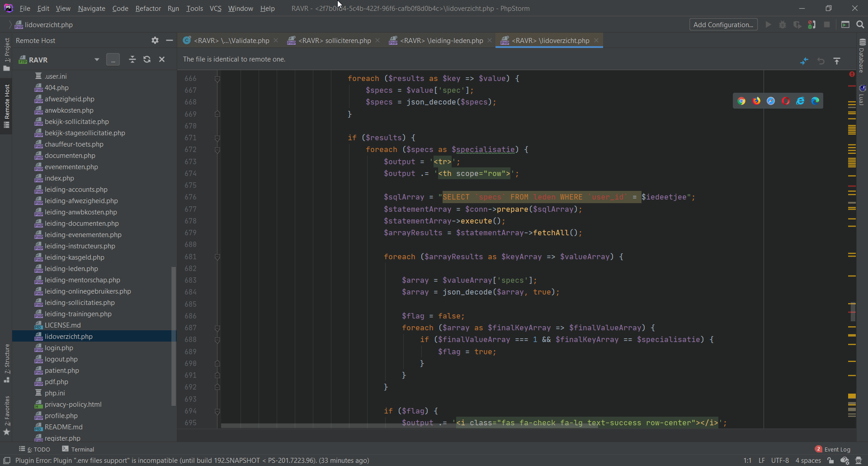Image resolution: width=868 pixels, height=466 pixels.
Task: Open login.php in the file tree
Action: click(x=59, y=348)
